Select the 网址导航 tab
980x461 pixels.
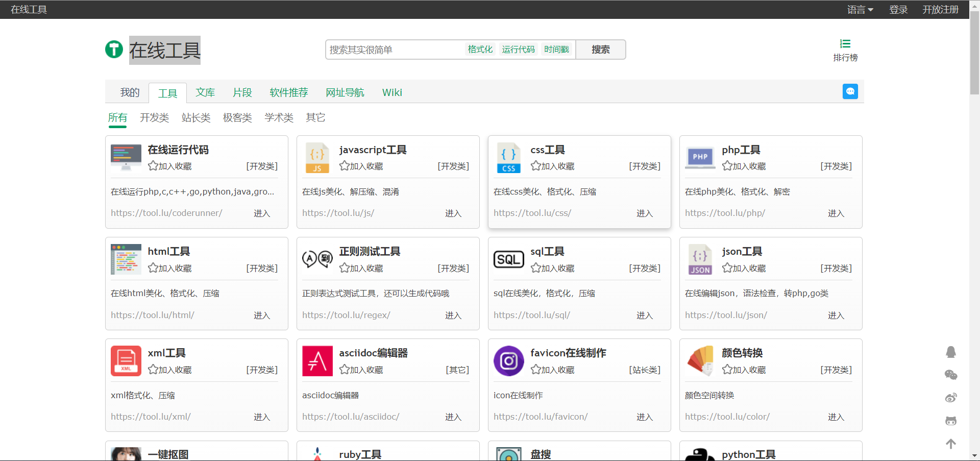coord(345,92)
